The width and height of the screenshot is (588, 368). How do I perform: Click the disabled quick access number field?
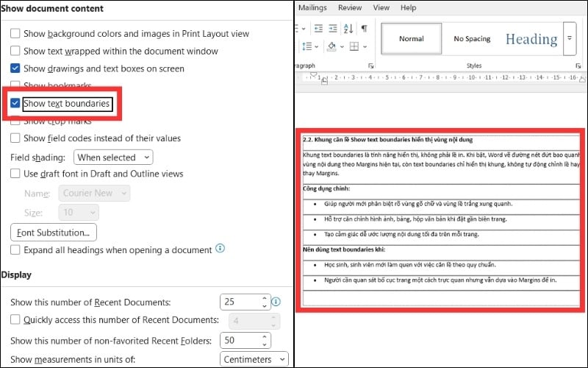[254, 321]
